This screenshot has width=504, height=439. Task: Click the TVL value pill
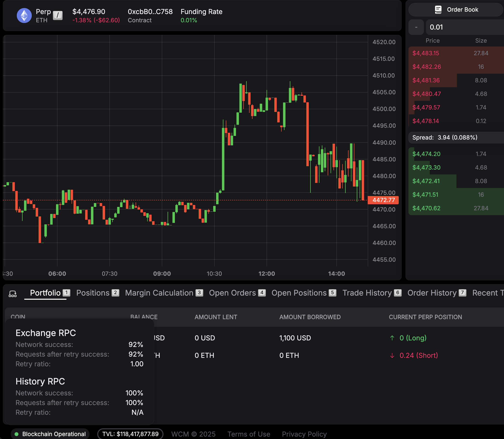(x=130, y=434)
